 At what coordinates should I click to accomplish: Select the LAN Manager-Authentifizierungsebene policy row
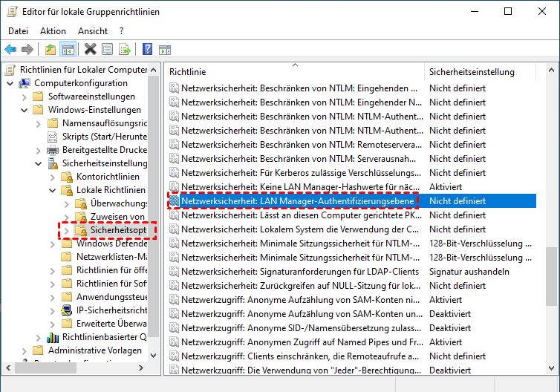click(297, 201)
